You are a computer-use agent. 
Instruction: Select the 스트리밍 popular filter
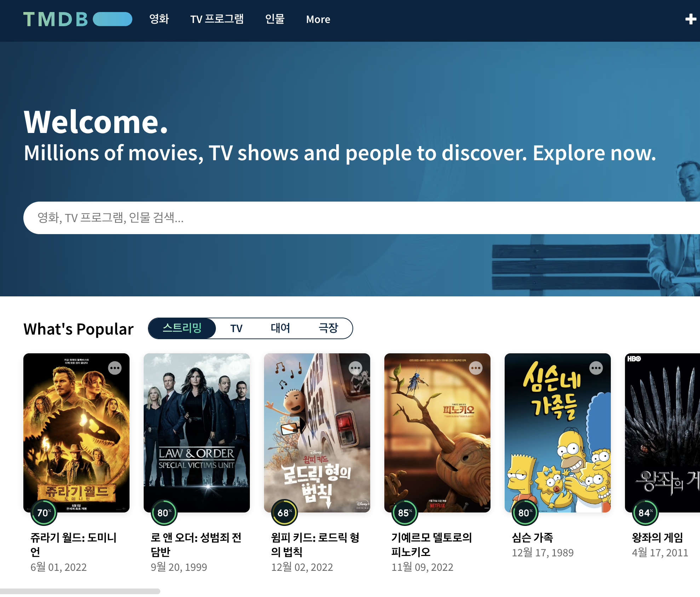[x=182, y=328]
